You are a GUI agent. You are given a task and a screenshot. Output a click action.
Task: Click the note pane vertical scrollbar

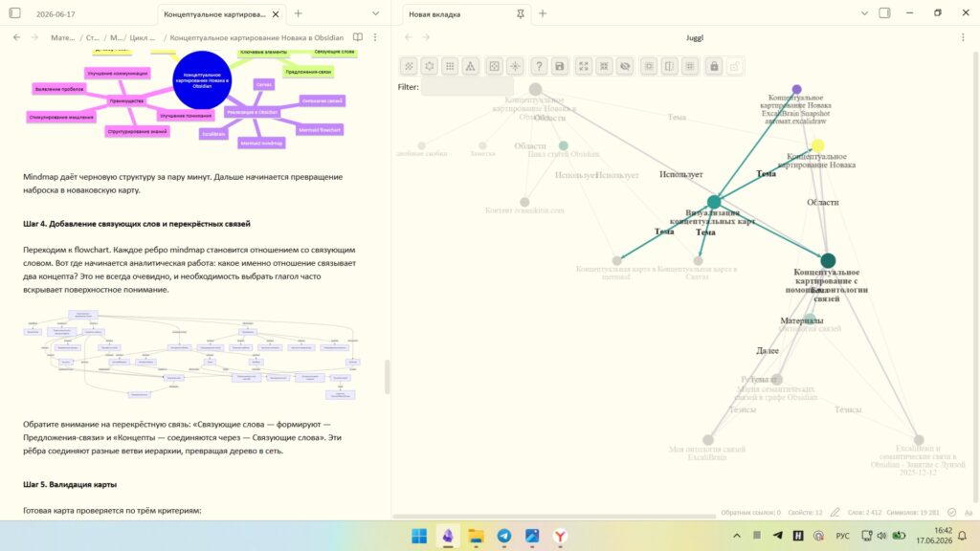tap(387, 377)
